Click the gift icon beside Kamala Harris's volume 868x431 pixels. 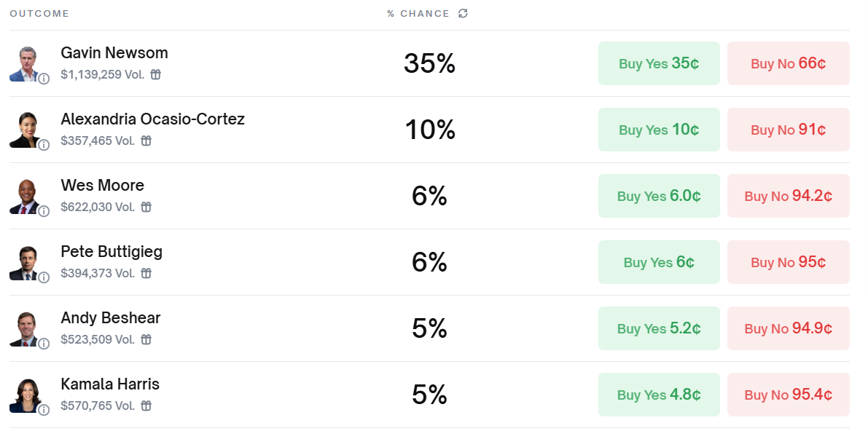[146, 406]
